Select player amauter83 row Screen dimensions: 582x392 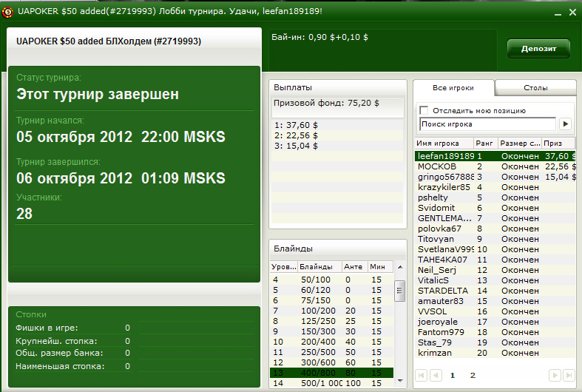(x=495, y=301)
